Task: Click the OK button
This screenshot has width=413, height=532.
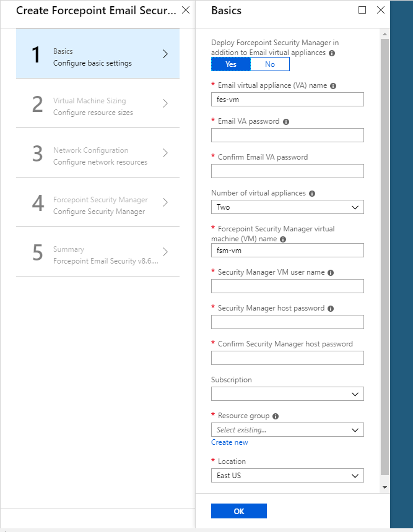Action: click(239, 511)
